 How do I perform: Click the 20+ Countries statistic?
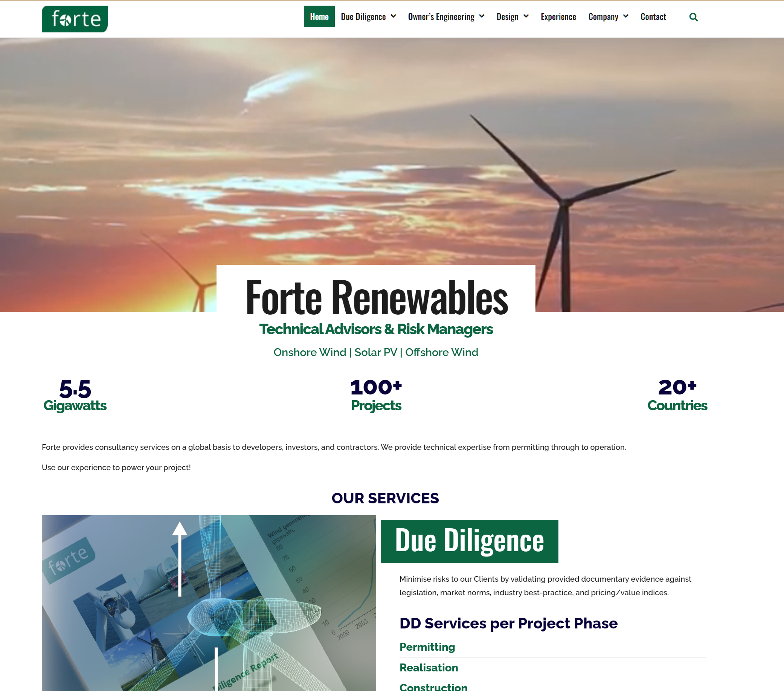tap(677, 395)
